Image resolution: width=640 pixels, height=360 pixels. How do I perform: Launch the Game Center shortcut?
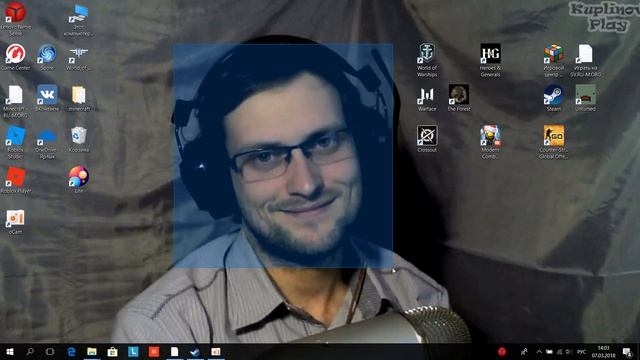16,57
